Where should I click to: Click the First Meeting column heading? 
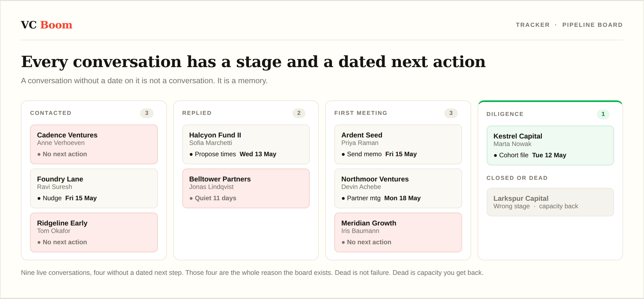click(361, 113)
